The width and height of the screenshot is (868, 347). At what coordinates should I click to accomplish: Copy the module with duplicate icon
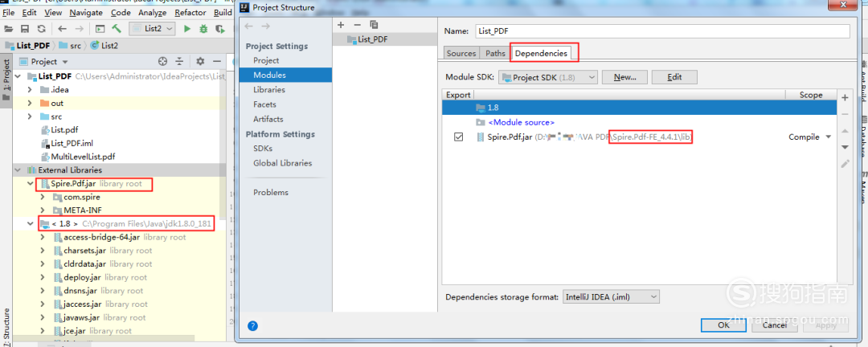375,25
